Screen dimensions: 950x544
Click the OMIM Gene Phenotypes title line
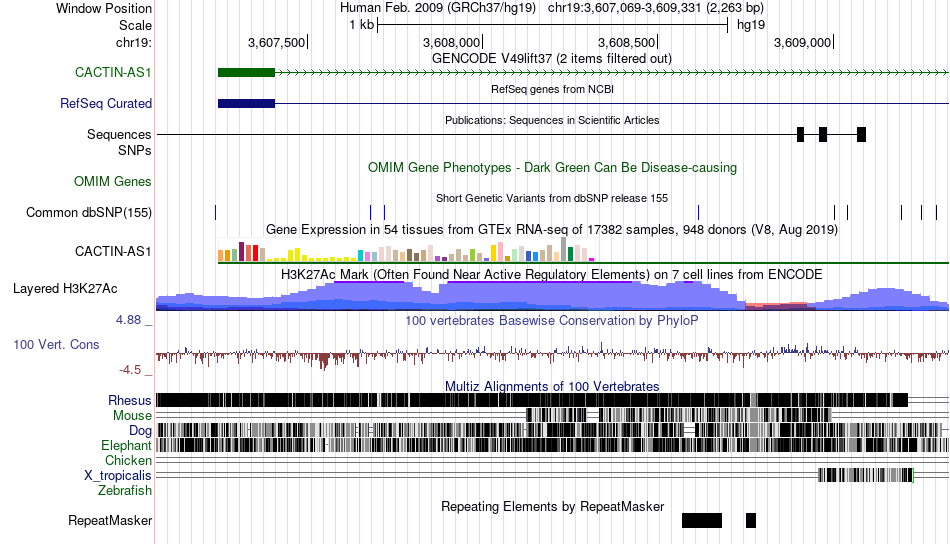pyautogui.click(x=552, y=167)
